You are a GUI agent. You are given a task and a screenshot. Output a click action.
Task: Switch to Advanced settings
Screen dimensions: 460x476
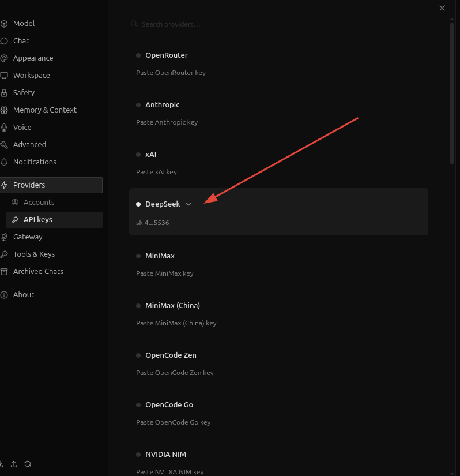point(29,144)
